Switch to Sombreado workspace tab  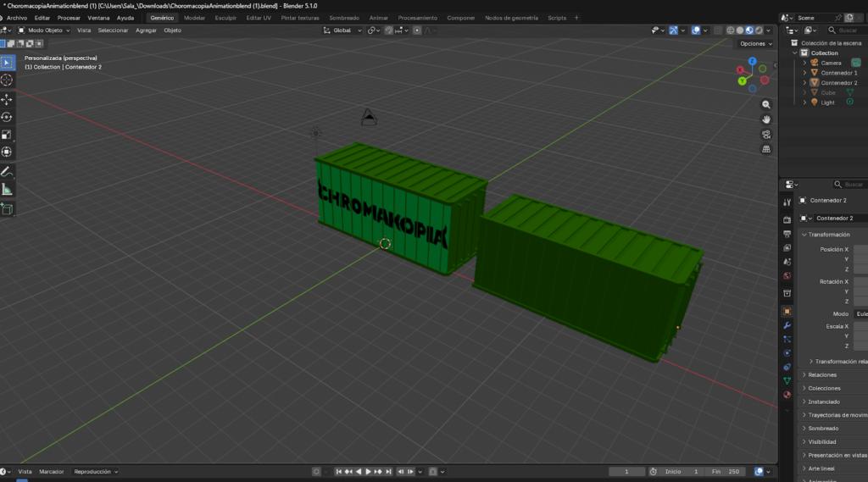coord(344,18)
